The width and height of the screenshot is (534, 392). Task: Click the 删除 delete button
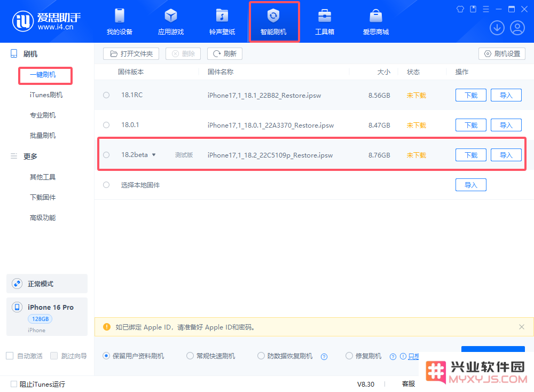coord(183,54)
